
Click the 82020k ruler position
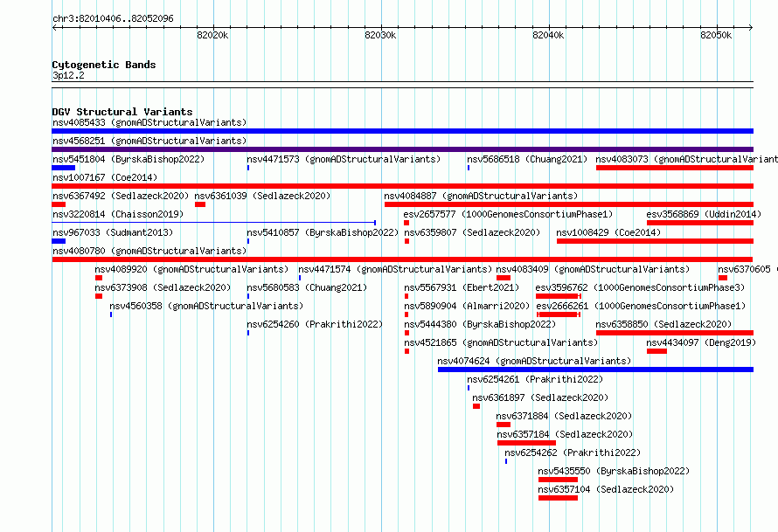click(213, 35)
